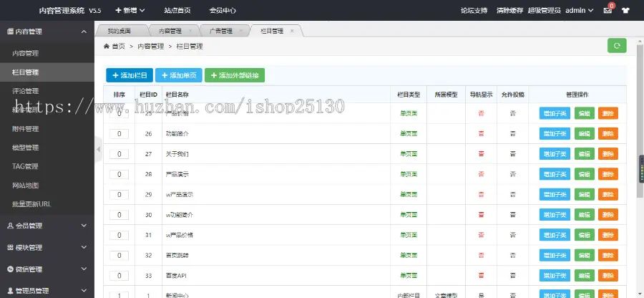
Task: Click 删除 for the 产品演示 row
Action: (608, 174)
